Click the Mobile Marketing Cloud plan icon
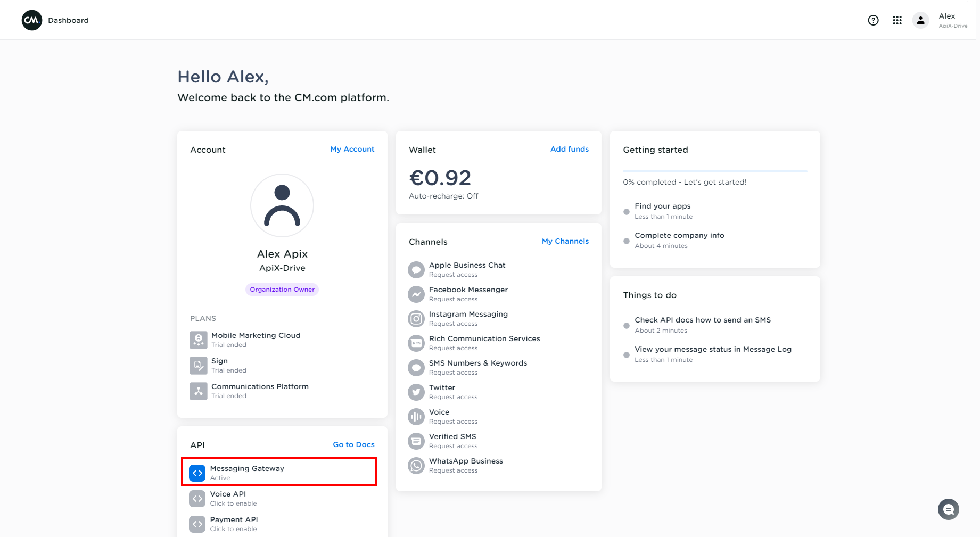The image size is (980, 537). [198, 340]
